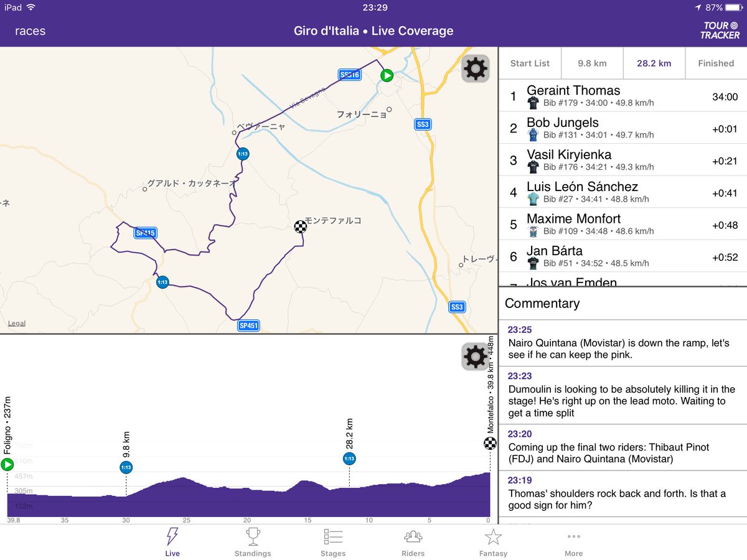Tap the SP415 road sign on map
Viewport: 747px width, 560px height.
[145, 233]
